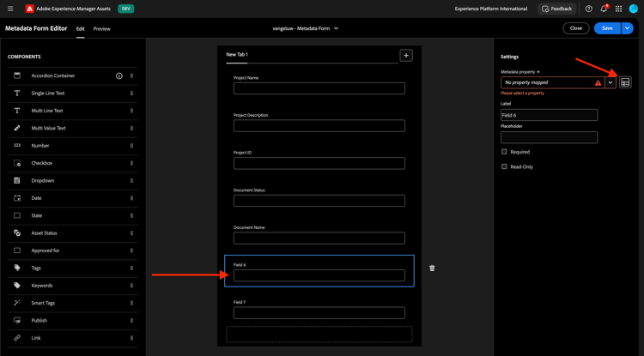Select the Date component icon

(17, 198)
